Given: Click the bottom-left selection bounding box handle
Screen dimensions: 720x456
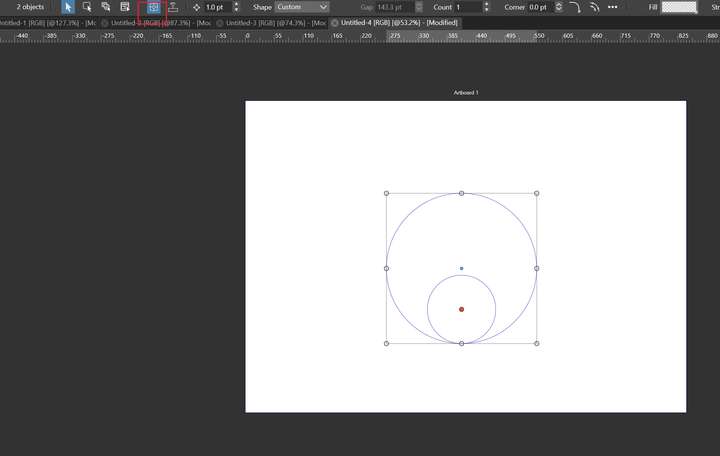Looking at the screenshot, I should tap(386, 343).
